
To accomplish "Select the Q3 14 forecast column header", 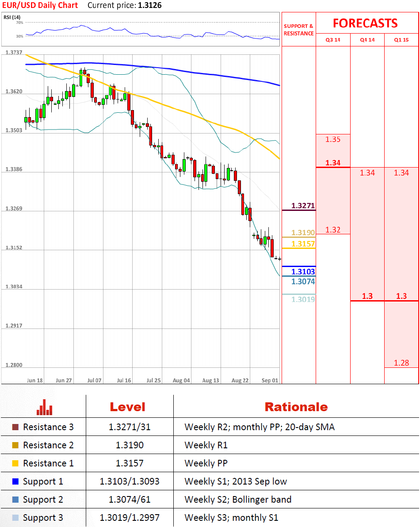I will 332,40.
